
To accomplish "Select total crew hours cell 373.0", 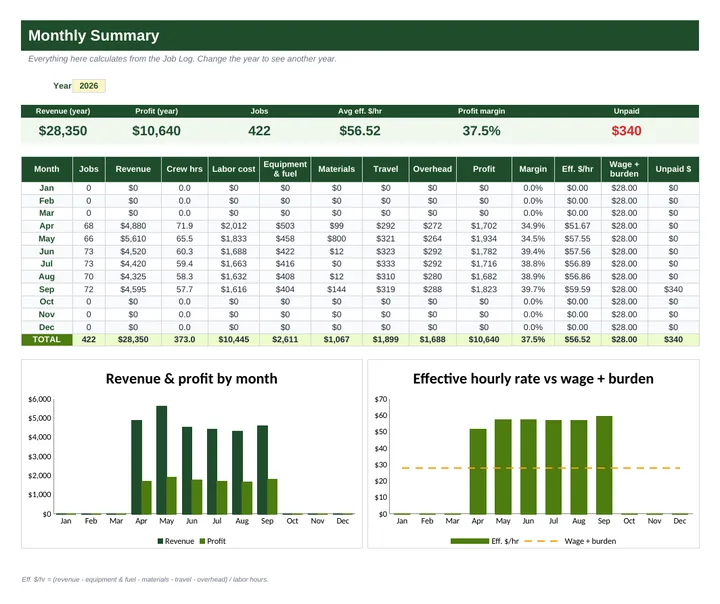I will [x=185, y=339].
